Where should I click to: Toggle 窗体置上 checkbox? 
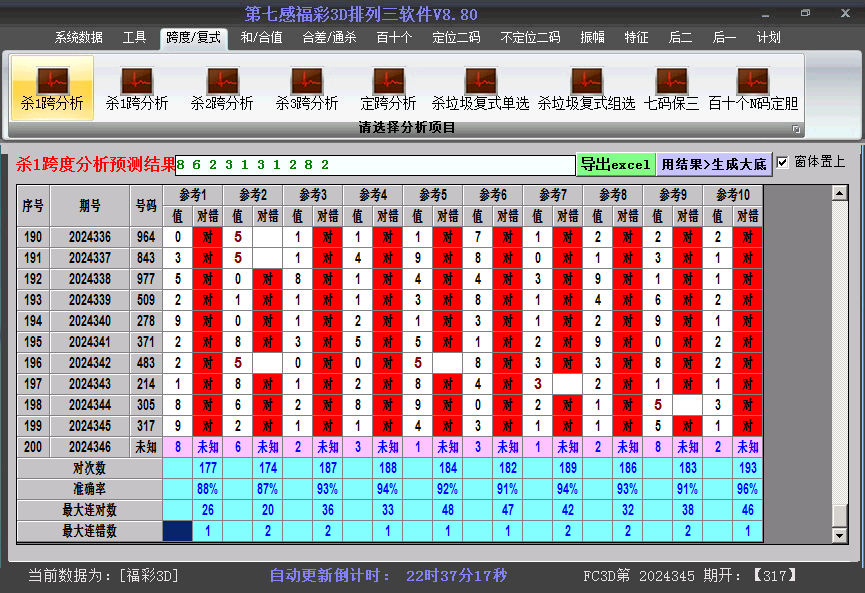tap(782, 162)
